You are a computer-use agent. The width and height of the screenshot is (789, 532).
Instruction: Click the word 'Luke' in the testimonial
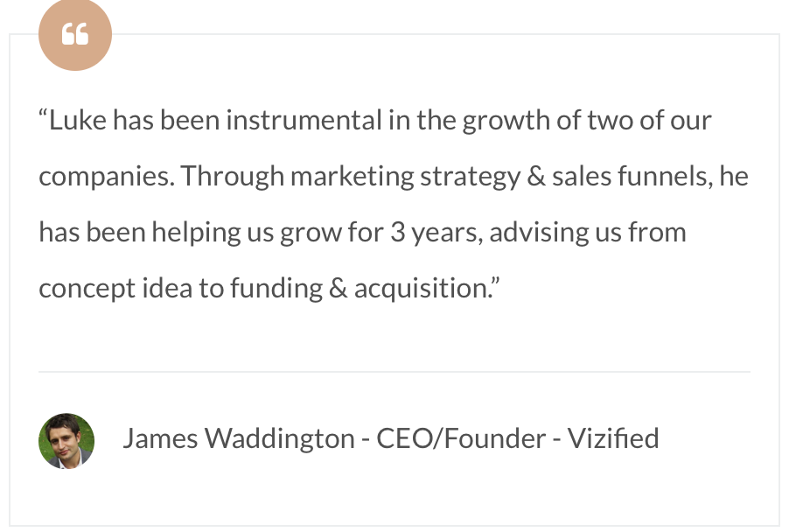tap(78, 121)
